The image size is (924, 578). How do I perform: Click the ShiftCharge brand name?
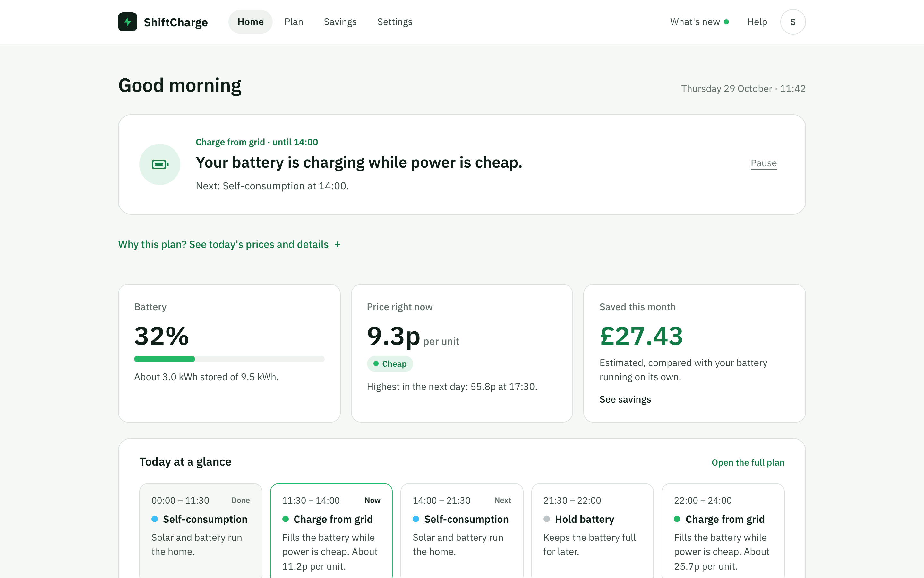tap(175, 22)
